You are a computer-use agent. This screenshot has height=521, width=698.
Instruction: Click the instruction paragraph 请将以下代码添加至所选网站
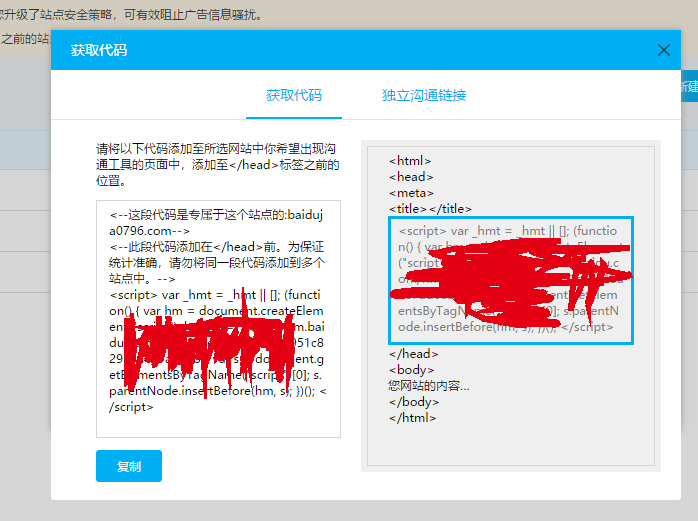tap(218, 164)
